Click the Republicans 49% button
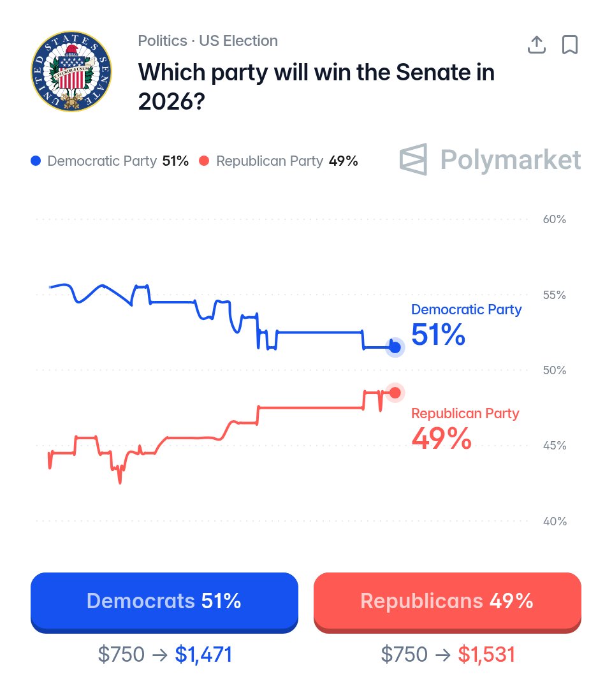Image resolution: width=612 pixels, height=700 pixels. [448, 602]
